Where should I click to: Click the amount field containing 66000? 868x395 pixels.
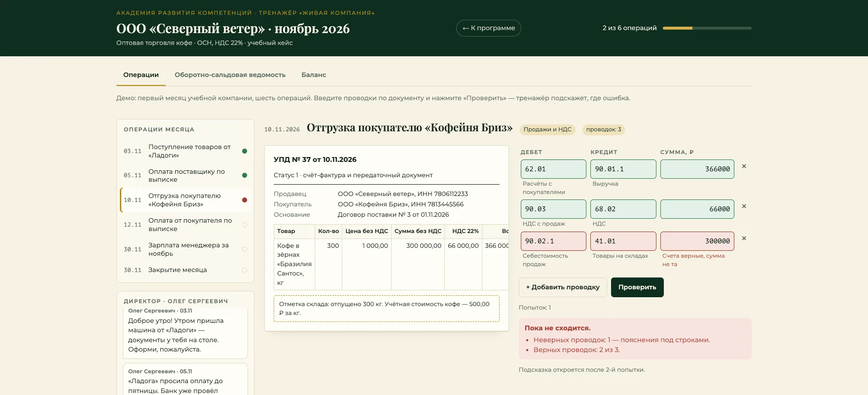[x=697, y=209]
